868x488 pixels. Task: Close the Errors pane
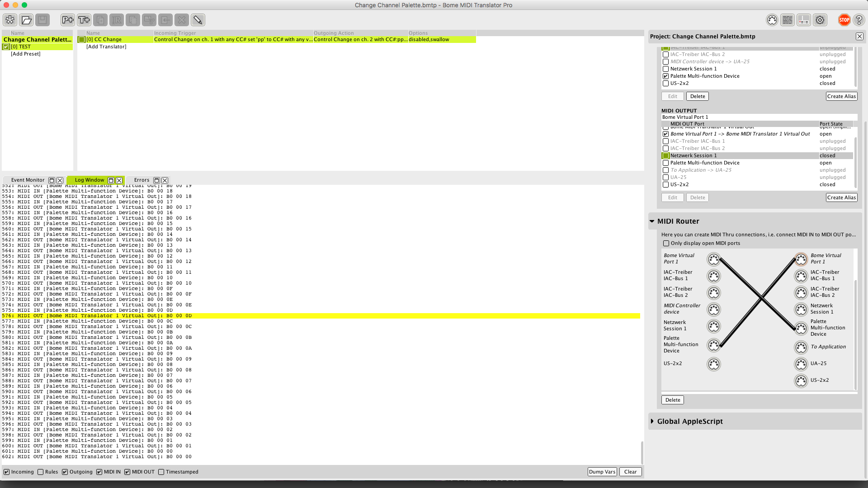(x=165, y=180)
